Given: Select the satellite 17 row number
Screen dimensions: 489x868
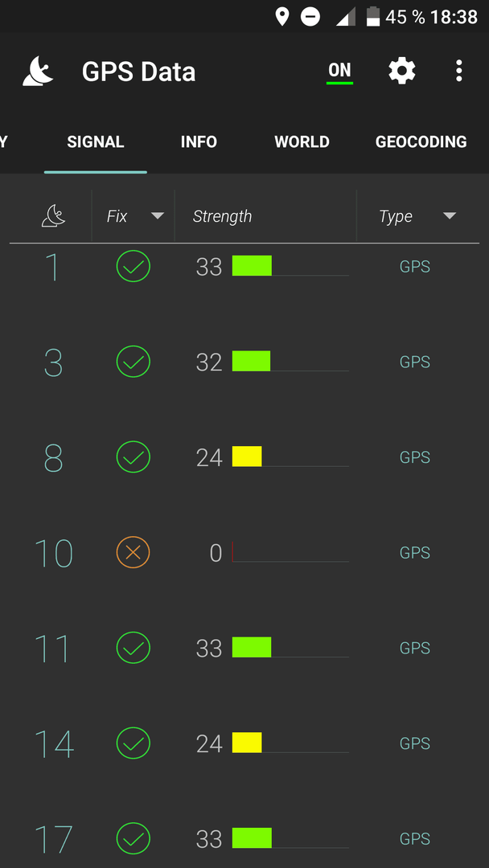Looking at the screenshot, I should click(53, 839).
